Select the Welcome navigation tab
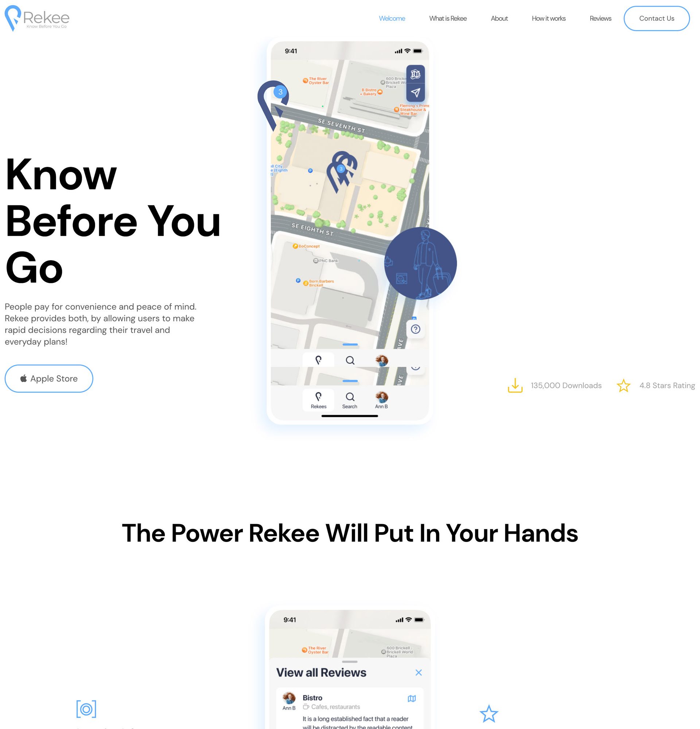This screenshot has width=700, height=729. coord(392,18)
